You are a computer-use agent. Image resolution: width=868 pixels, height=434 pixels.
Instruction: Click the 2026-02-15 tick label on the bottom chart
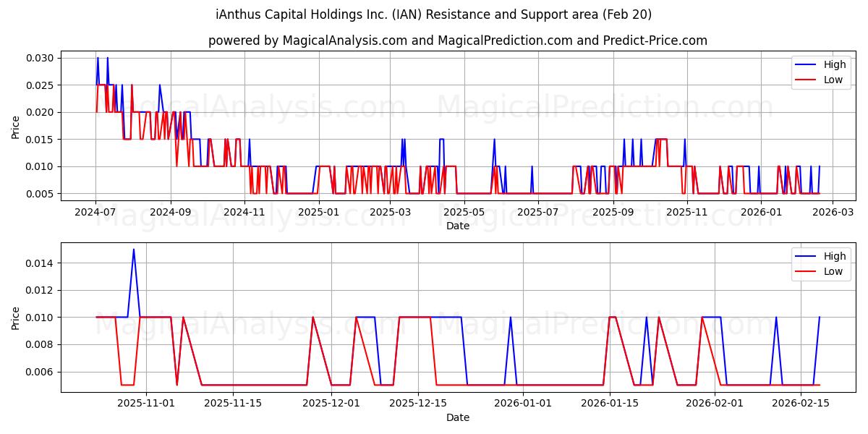(801, 404)
